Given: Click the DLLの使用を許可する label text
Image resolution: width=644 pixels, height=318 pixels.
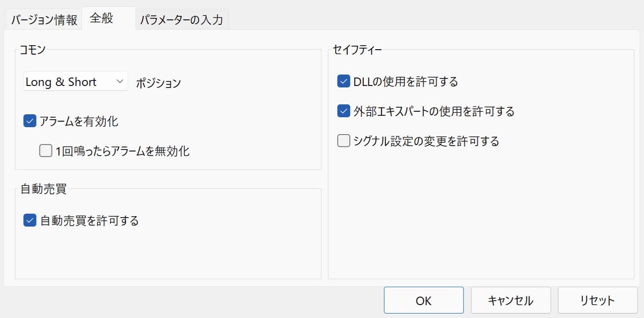Looking at the screenshot, I should (405, 81).
